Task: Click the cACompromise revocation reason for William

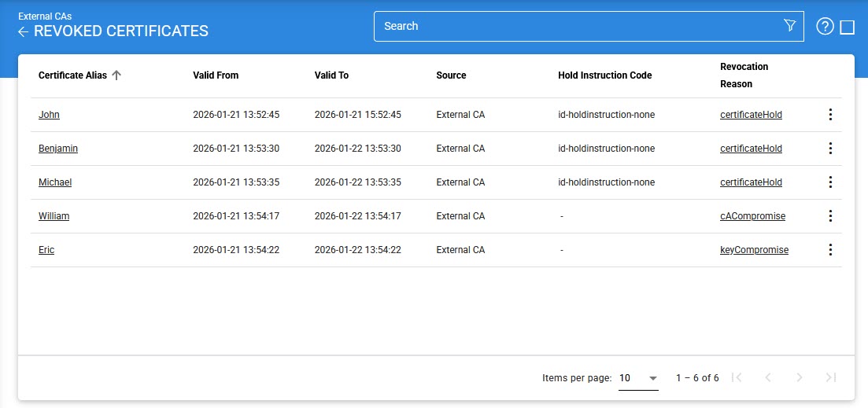Action: [752, 216]
